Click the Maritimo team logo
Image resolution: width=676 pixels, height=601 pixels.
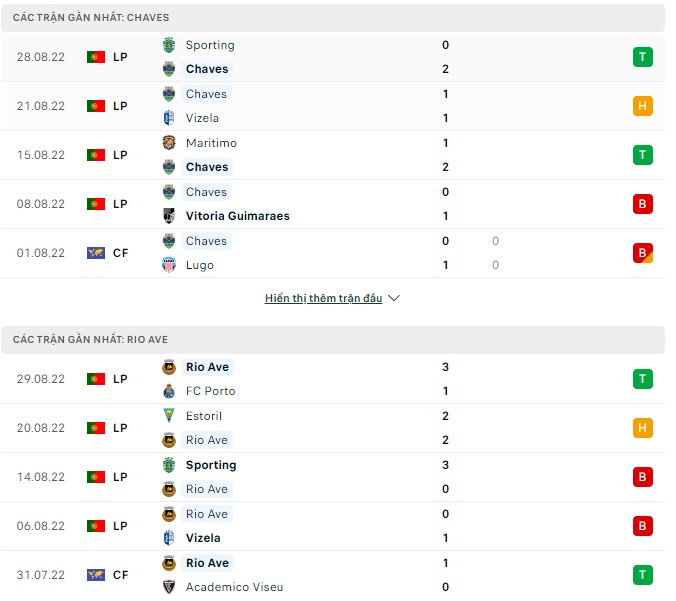click(169, 143)
